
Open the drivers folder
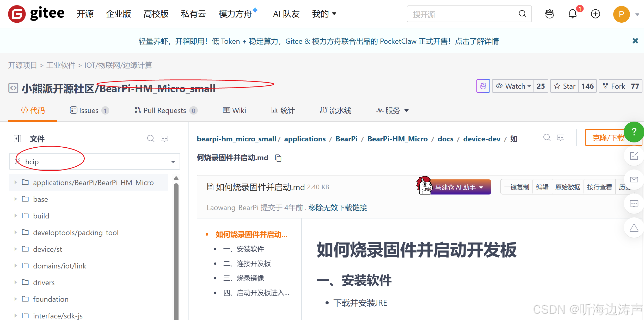click(44, 283)
